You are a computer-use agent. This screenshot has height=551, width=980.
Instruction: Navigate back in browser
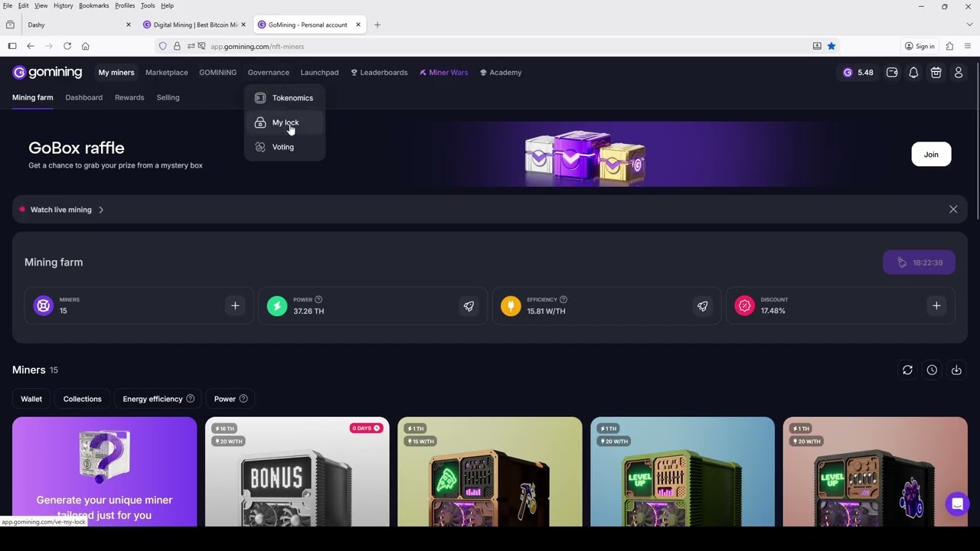tap(31, 46)
